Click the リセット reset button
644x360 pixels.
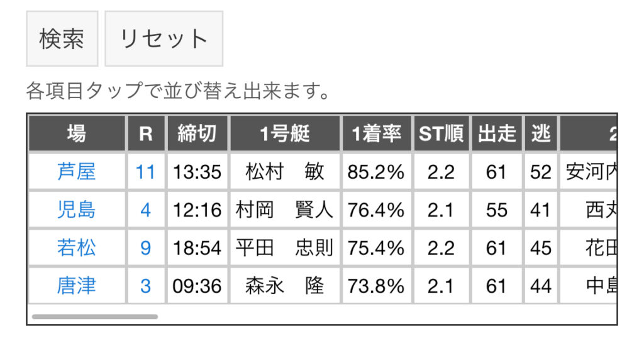(164, 38)
